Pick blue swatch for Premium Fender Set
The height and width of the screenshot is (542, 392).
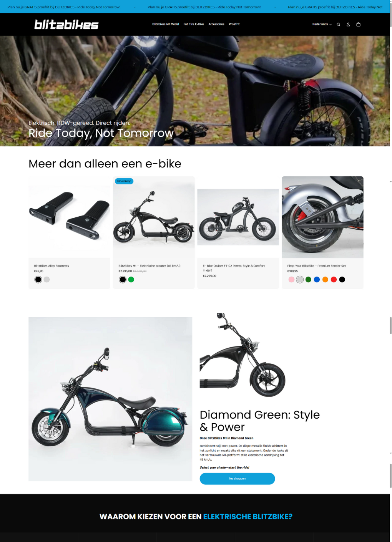(x=317, y=280)
